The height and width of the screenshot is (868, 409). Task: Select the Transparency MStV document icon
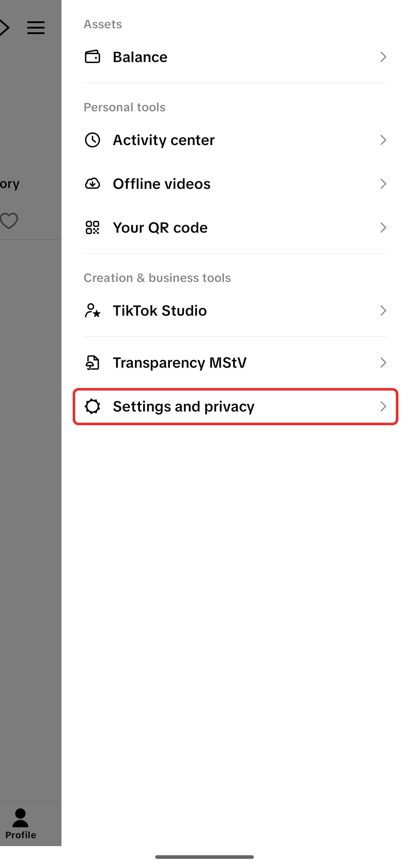coord(93,363)
